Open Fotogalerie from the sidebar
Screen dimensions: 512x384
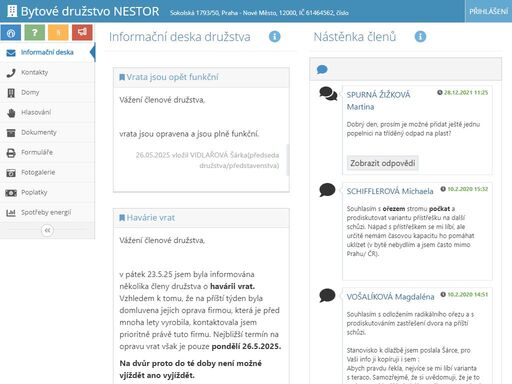tap(47, 172)
